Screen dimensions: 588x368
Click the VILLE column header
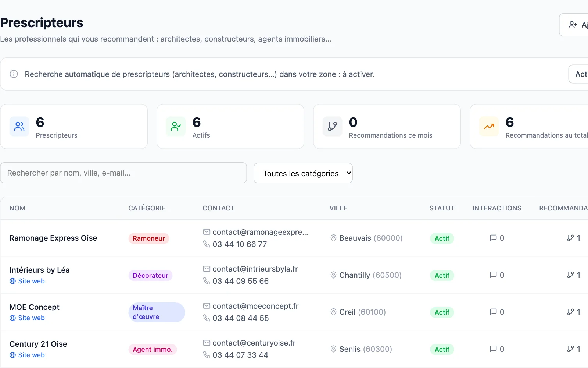(338, 208)
